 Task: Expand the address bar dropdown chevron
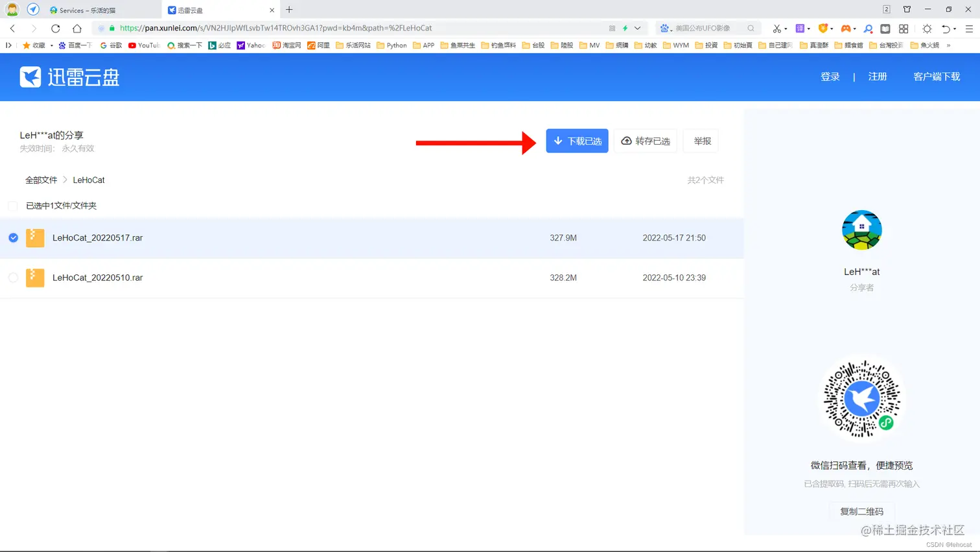point(638,29)
